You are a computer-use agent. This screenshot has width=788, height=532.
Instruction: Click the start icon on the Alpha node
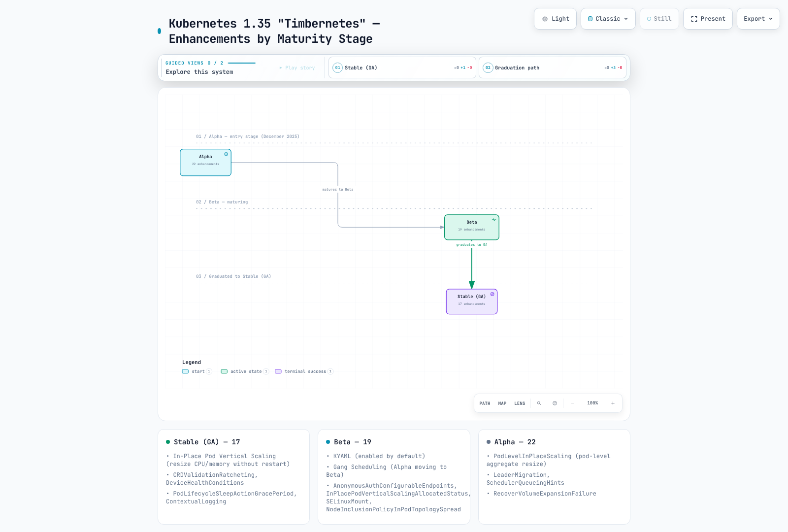[x=226, y=154]
